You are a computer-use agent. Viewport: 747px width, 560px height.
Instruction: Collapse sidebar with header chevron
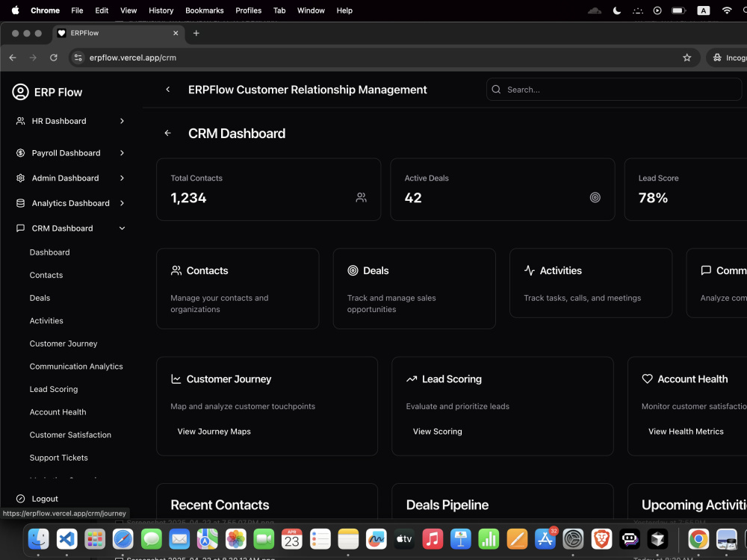[x=167, y=90]
